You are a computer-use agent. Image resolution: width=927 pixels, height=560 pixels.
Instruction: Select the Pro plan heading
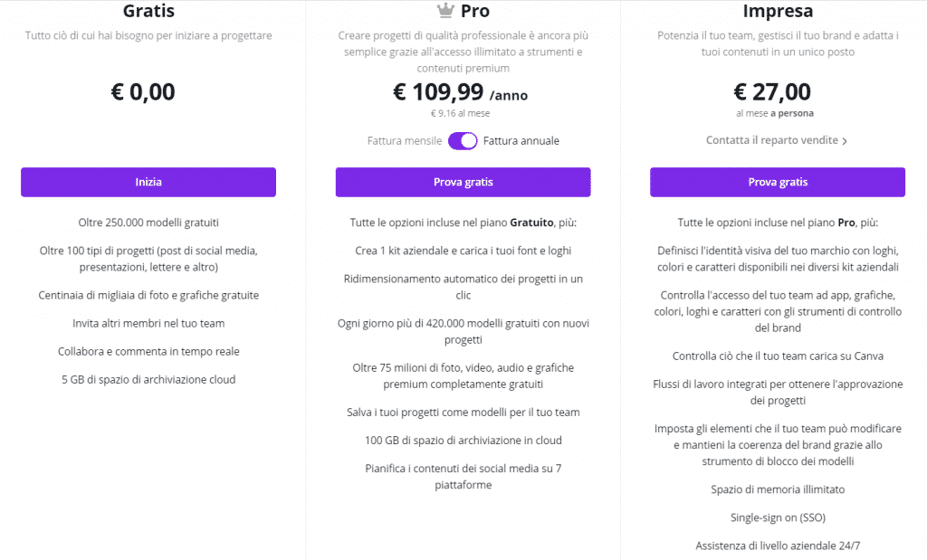click(474, 11)
